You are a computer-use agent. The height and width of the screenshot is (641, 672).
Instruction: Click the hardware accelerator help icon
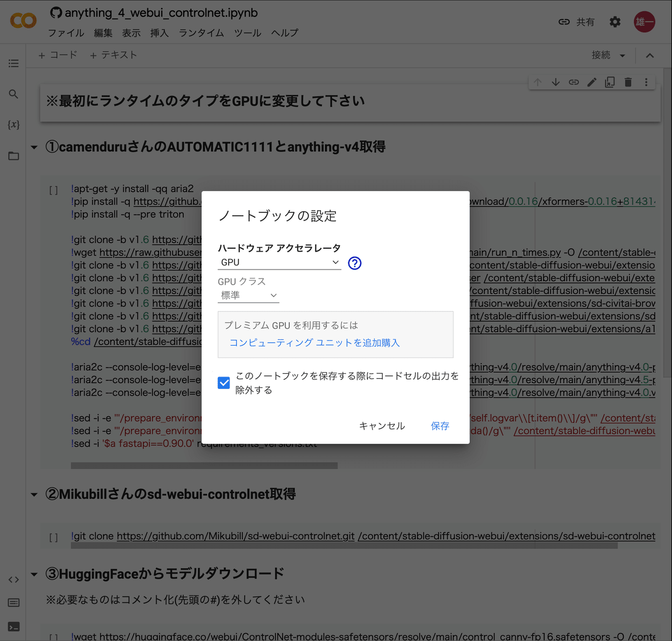354,263
